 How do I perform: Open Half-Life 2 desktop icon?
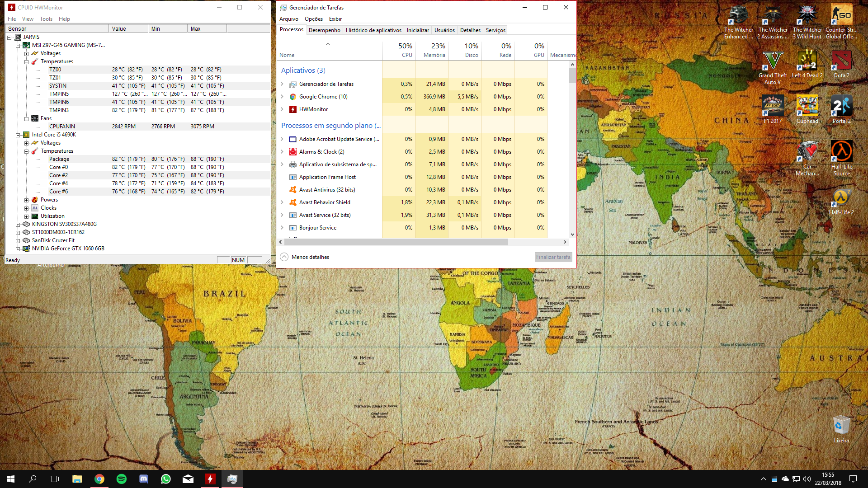click(x=841, y=201)
